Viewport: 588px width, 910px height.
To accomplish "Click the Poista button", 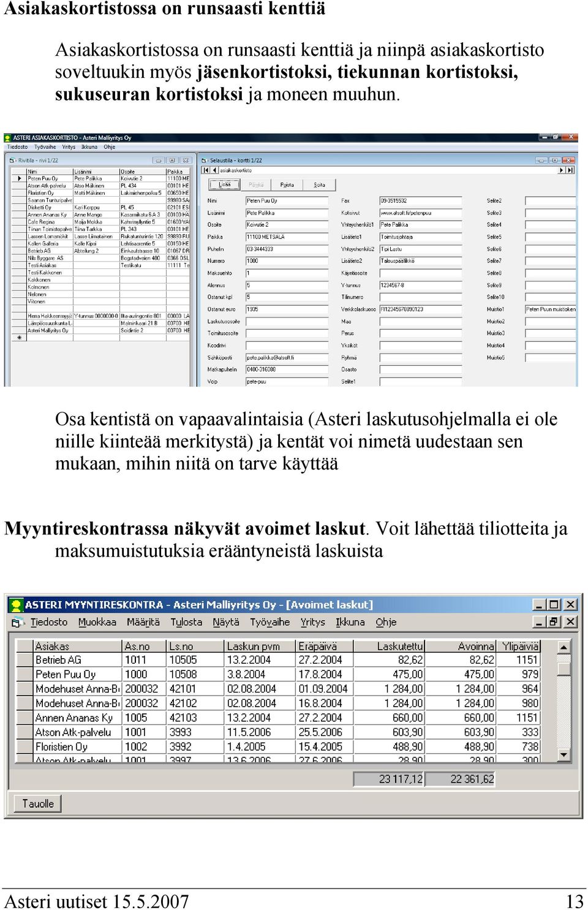I will point(287,184).
